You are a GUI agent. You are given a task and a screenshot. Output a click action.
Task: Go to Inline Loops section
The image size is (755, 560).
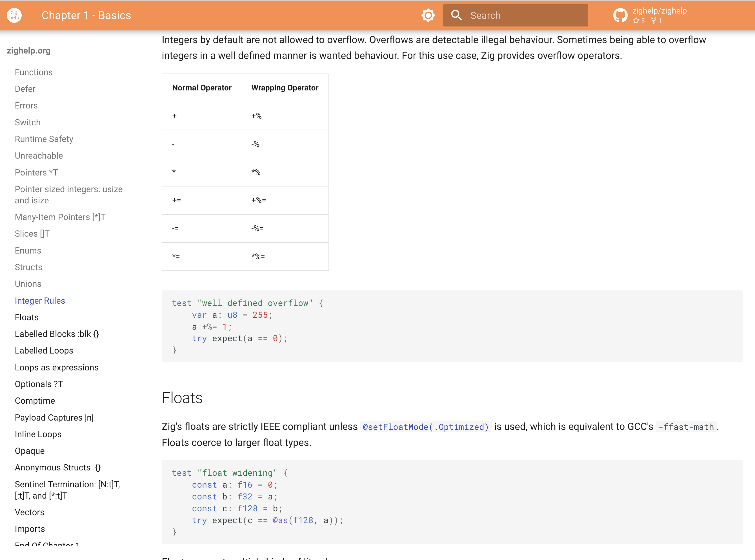point(38,434)
